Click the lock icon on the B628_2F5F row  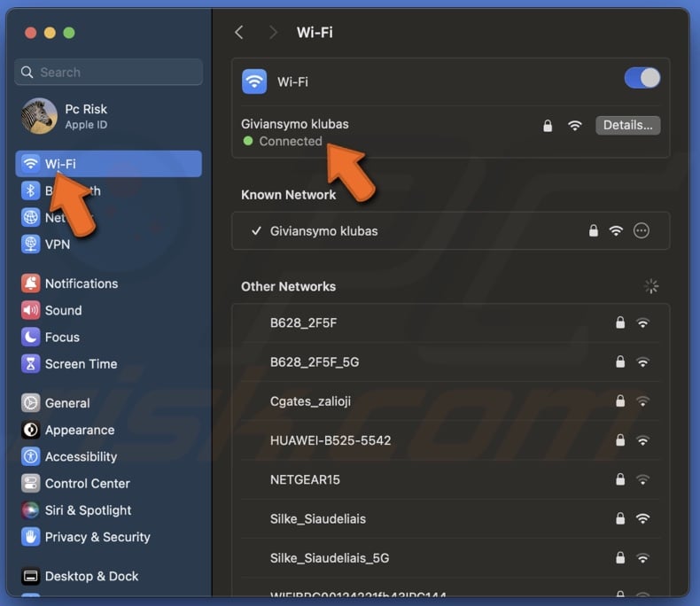(x=620, y=322)
